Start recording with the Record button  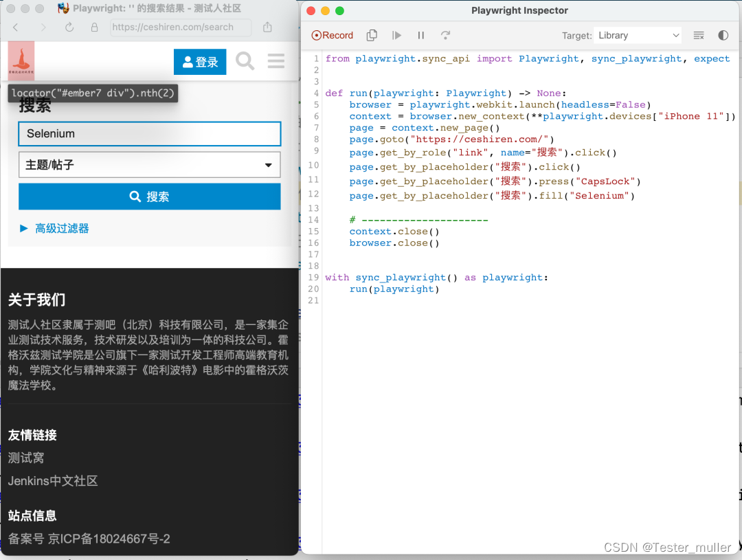[x=333, y=36]
